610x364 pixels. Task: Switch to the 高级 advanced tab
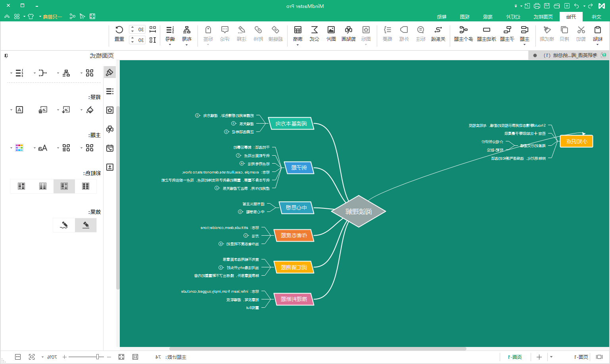pos(488,17)
